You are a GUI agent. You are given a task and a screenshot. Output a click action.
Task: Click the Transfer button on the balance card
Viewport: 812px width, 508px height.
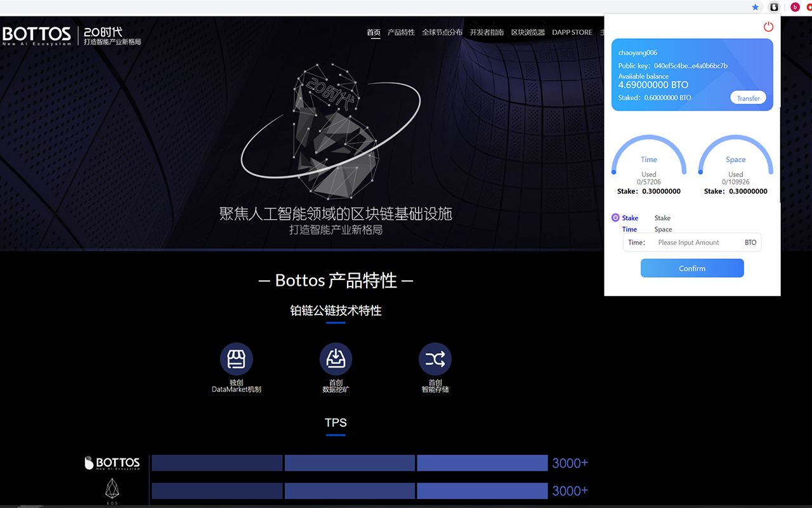[x=748, y=98]
